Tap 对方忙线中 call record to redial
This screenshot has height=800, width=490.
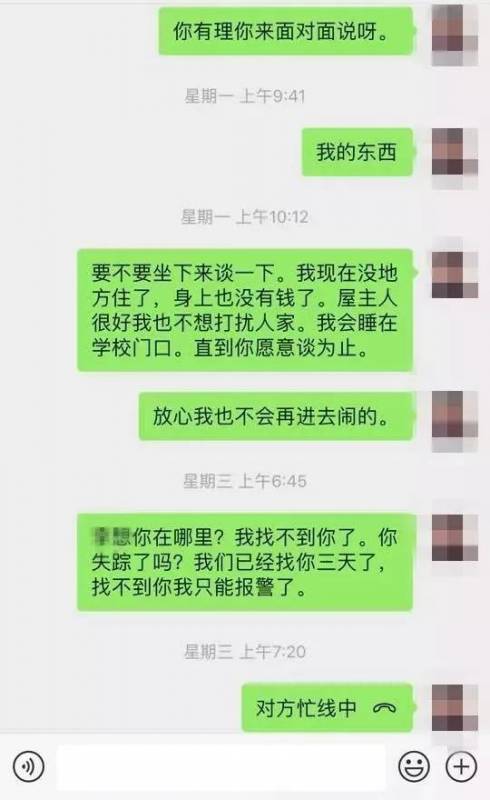[x=327, y=708]
